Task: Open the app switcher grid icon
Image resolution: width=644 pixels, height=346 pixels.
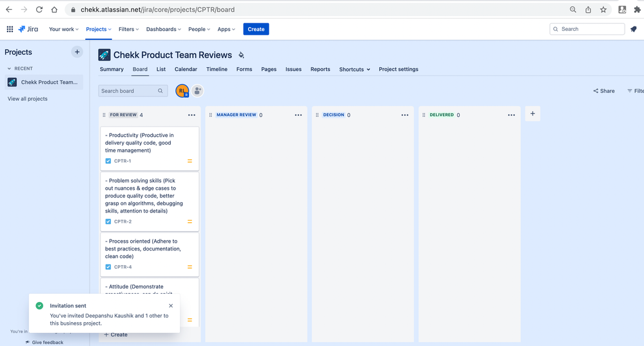Action: (x=10, y=29)
